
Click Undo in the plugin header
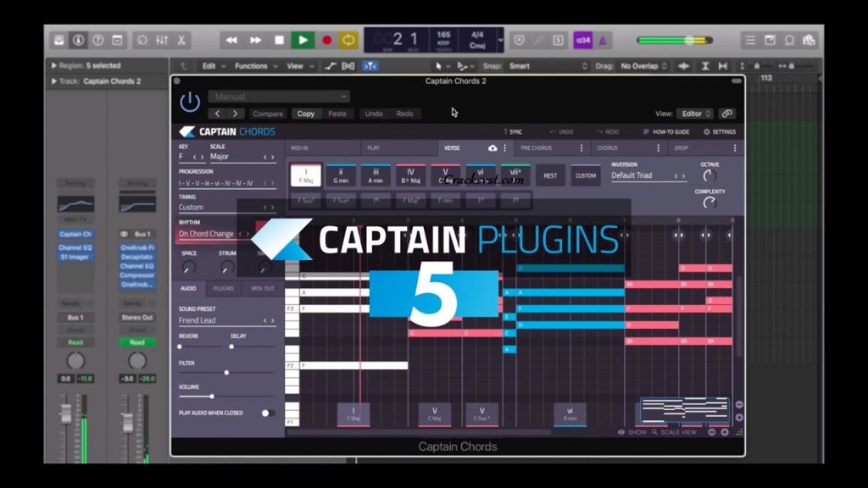tap(374, 114)
